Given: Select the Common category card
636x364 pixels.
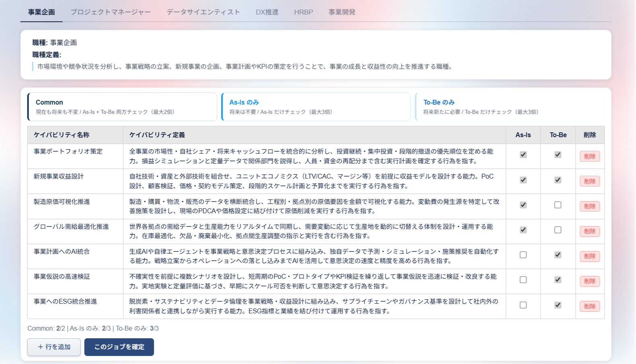Looking at the screenshot, I should [122, 107].
